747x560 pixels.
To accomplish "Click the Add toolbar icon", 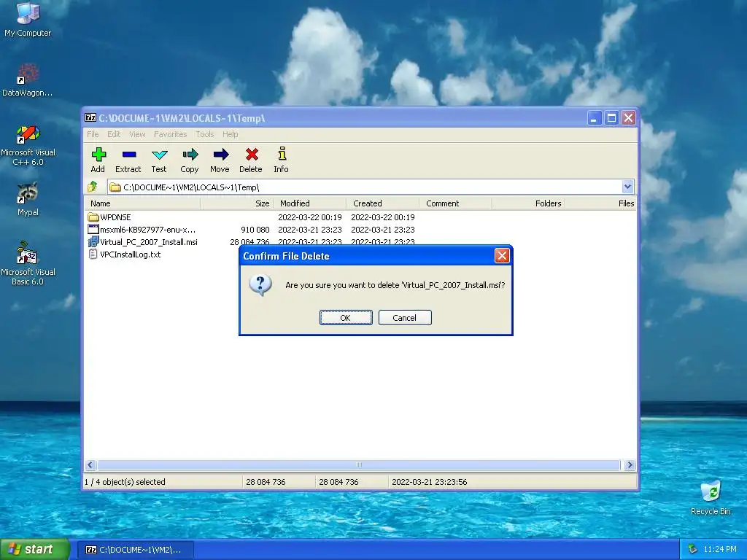I will click(98, 155).
